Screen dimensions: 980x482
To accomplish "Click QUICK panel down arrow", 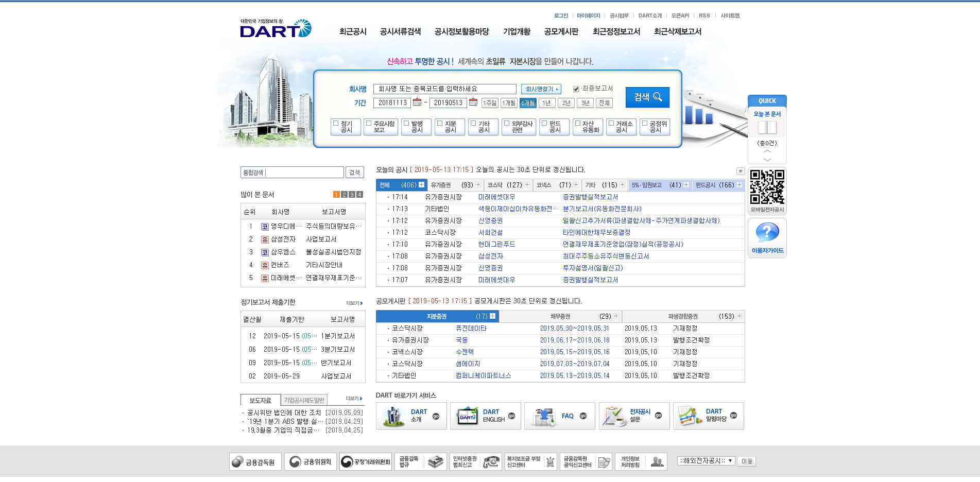I will (767, 160).
